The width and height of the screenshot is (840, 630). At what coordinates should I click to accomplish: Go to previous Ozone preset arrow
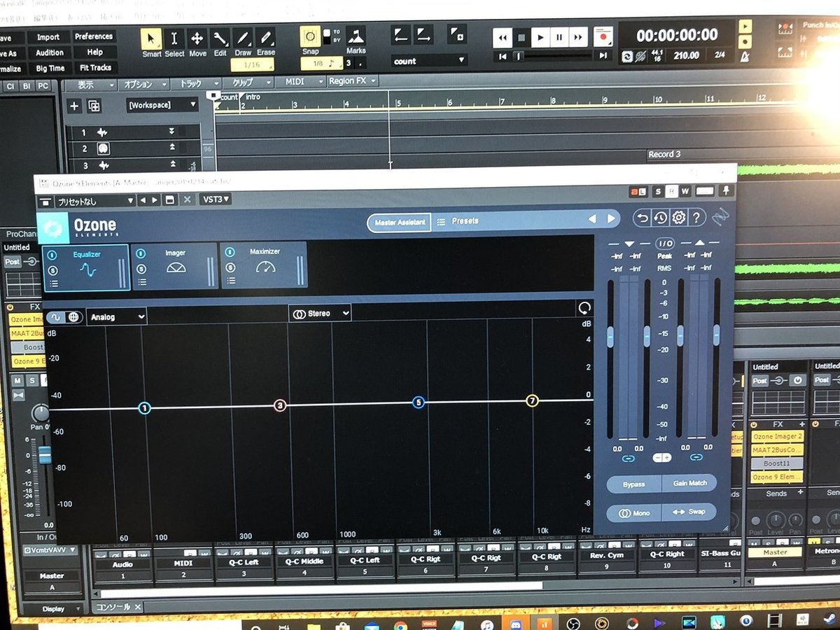(x=591, y=219)
